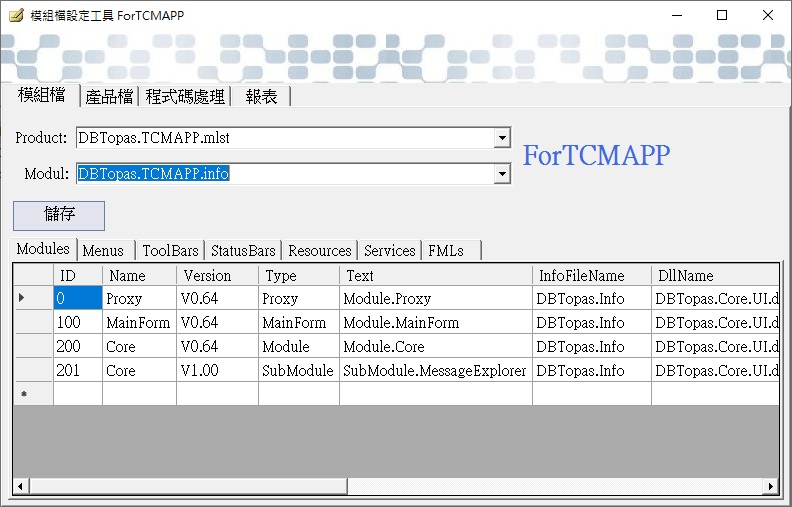792x507 pixels.
Task: Switch to the 產品檔 tab
Action: 109,96
